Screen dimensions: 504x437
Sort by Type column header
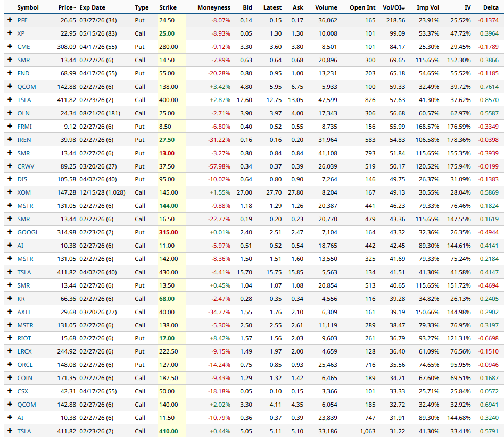142,7
